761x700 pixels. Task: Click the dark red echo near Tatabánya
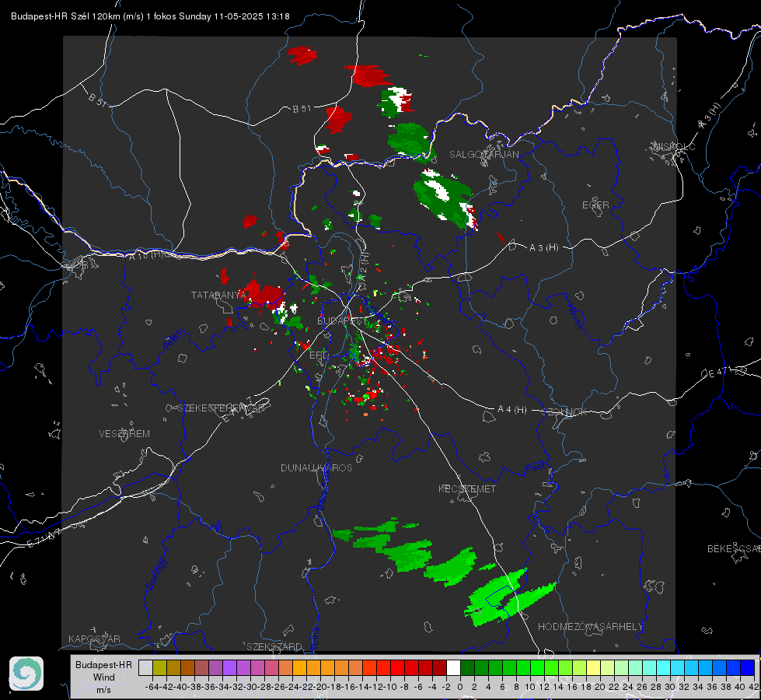click(x=263, y=294)
